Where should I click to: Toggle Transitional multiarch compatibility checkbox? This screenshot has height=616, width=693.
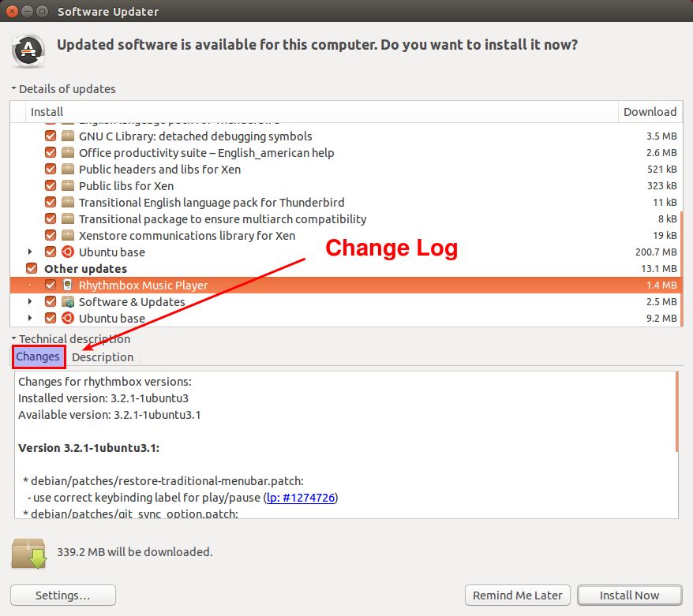click(51, 219)
